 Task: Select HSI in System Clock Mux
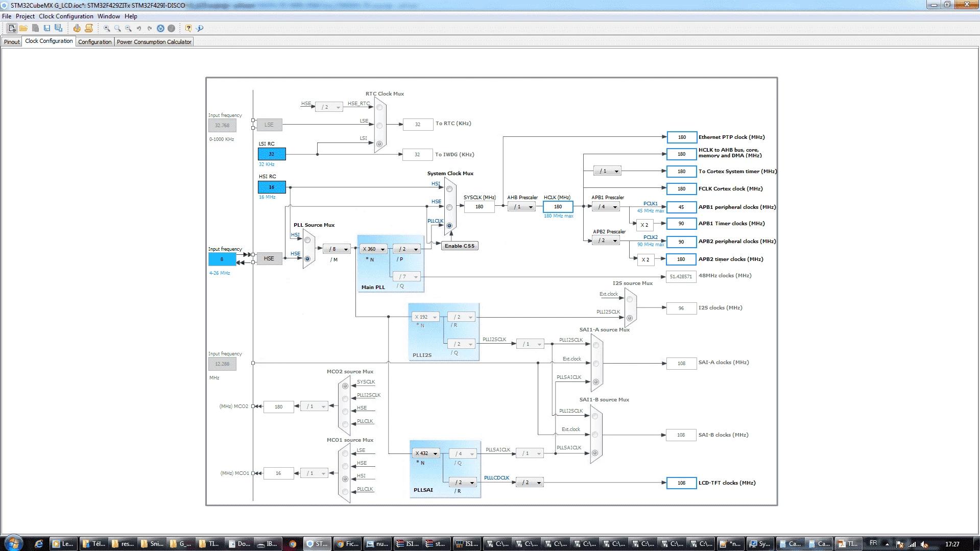point(449,189)
